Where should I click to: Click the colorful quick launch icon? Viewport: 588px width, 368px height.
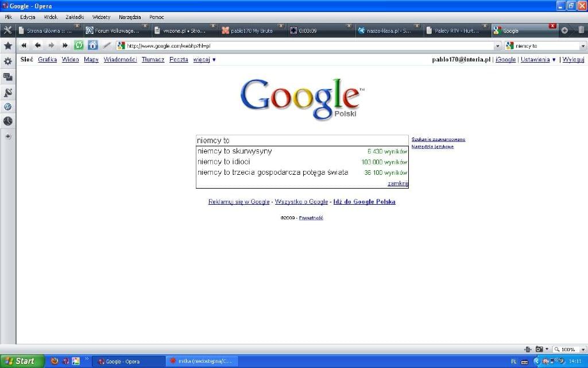pyautogui.click(x=76, y=361)
